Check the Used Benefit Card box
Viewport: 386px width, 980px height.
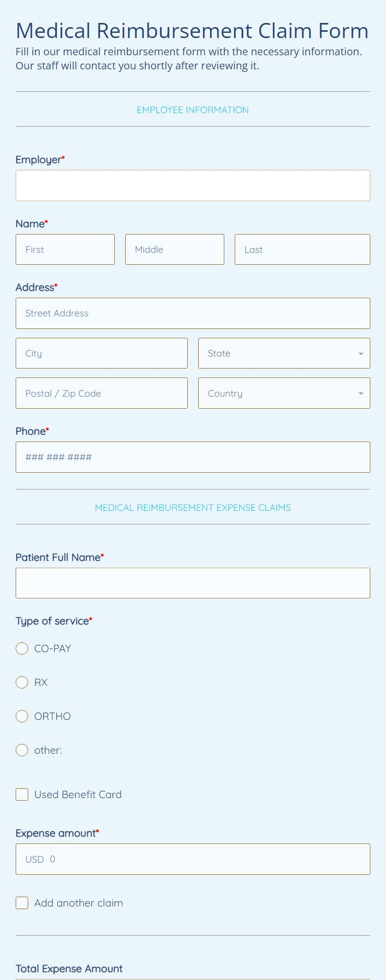pyautogui.click(x=22, y=794)
